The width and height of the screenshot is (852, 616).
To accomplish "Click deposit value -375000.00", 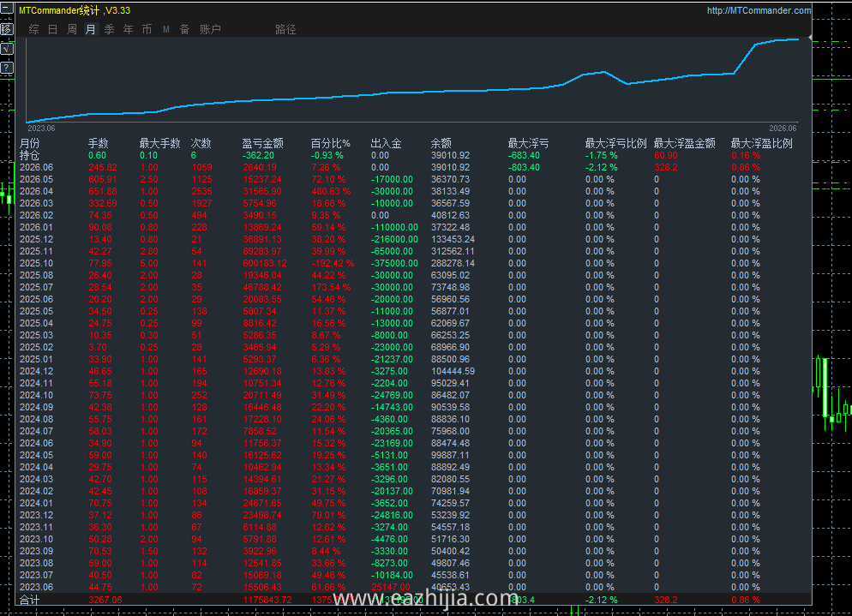I will pyautogui.click(x=394, y=263).
